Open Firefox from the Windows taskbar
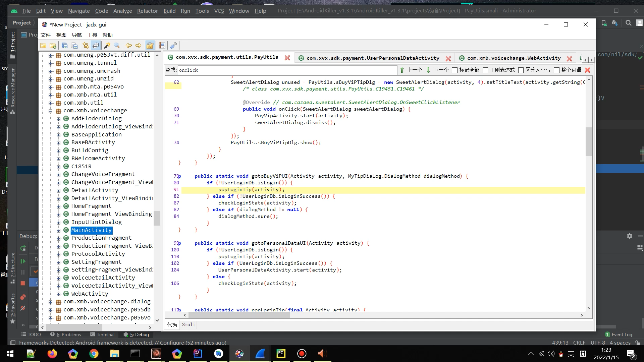The height and width of the screenshot is (362, 644). tap(52, 354)
